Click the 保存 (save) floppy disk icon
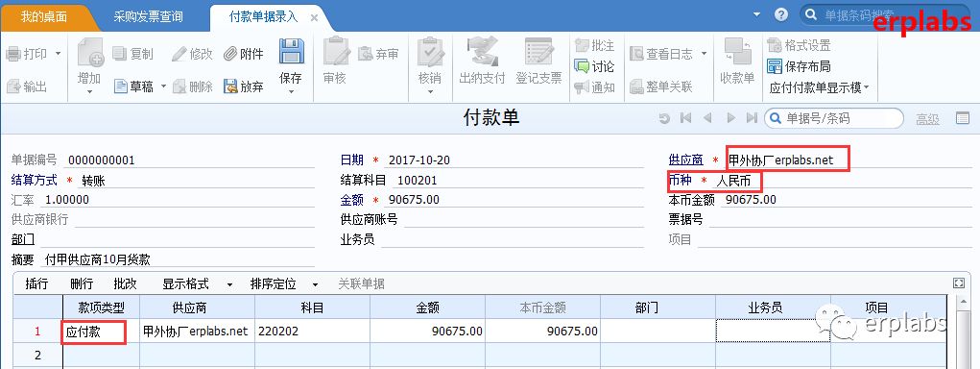Screen dimensions: 980x369 click(x=291, y=51)
